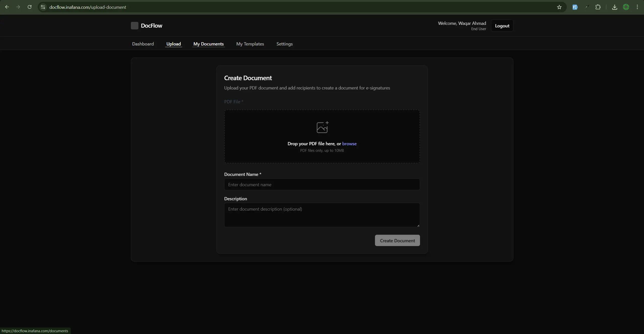The height and width of the screenshot is (334, 644).
Task: Open the browser extensions puzzle icon
Action: [598, 7]
